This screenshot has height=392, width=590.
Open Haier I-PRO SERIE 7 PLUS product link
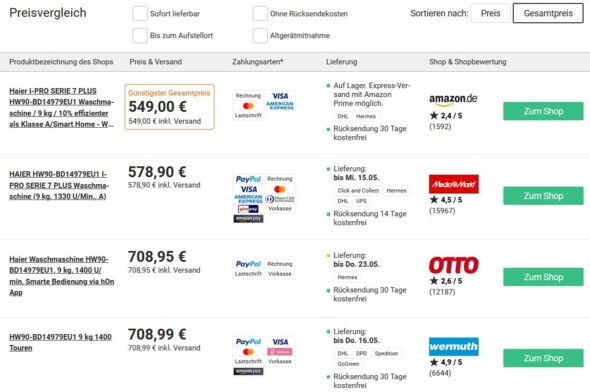(61, 108)
